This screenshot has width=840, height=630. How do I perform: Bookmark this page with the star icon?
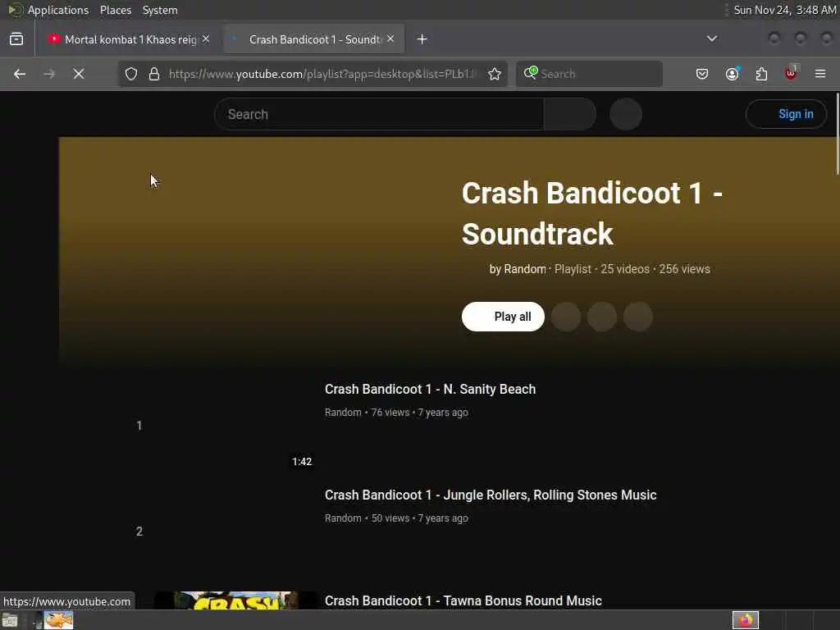[x=495, y=74]
